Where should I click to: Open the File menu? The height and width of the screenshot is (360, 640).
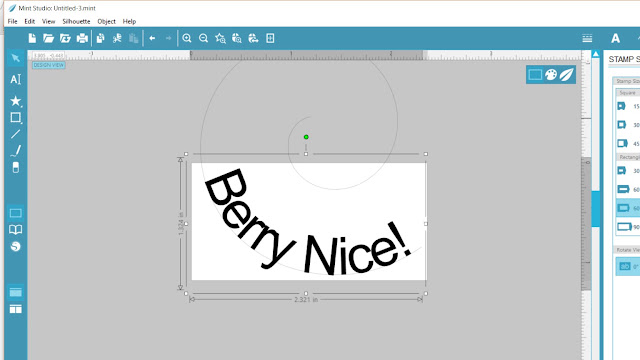coord(12,21)
